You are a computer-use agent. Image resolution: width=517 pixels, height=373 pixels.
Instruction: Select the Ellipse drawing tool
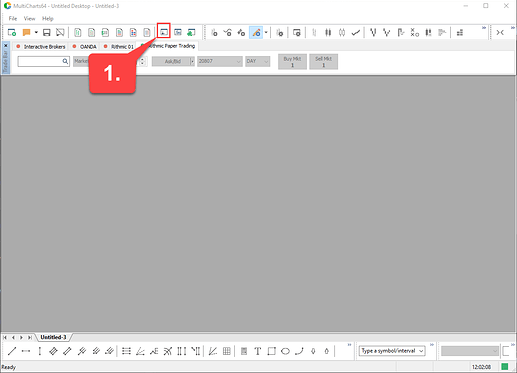[285, 351]
